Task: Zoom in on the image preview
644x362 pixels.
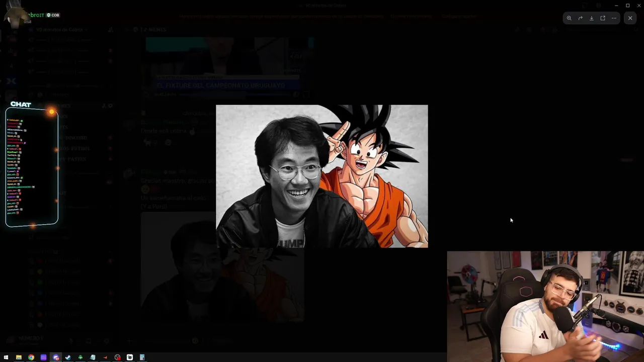Action: pyautogui.click(x=569, y=18)
